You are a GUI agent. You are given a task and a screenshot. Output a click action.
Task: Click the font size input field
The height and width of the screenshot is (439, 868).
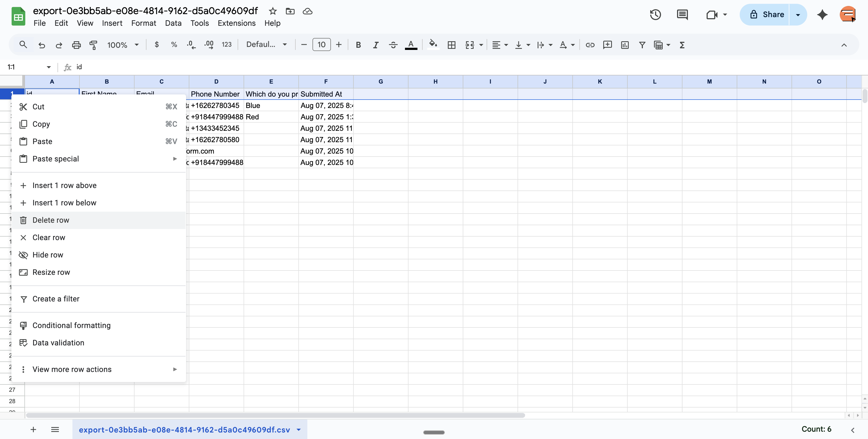click(x=321, y=44)
